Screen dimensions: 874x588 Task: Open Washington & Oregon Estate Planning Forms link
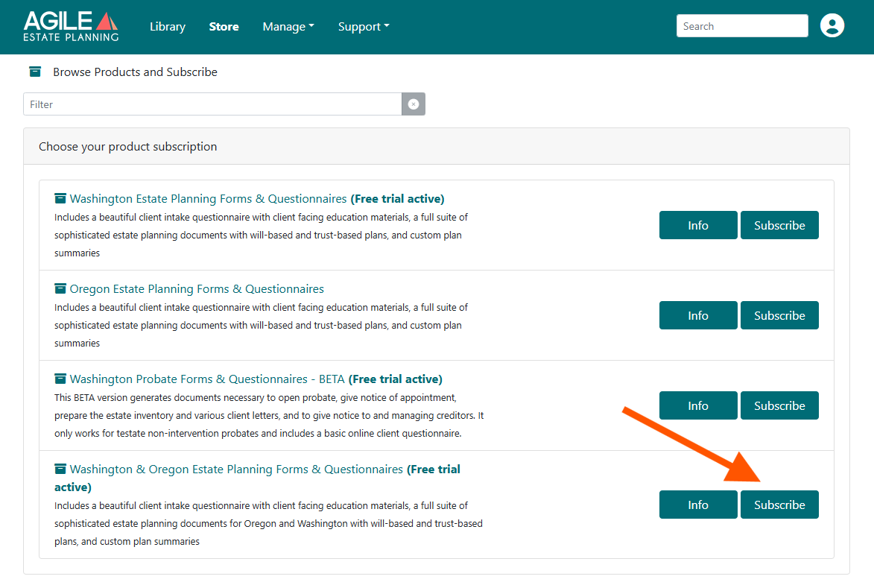pyautogui.click(x=236, y=470)
